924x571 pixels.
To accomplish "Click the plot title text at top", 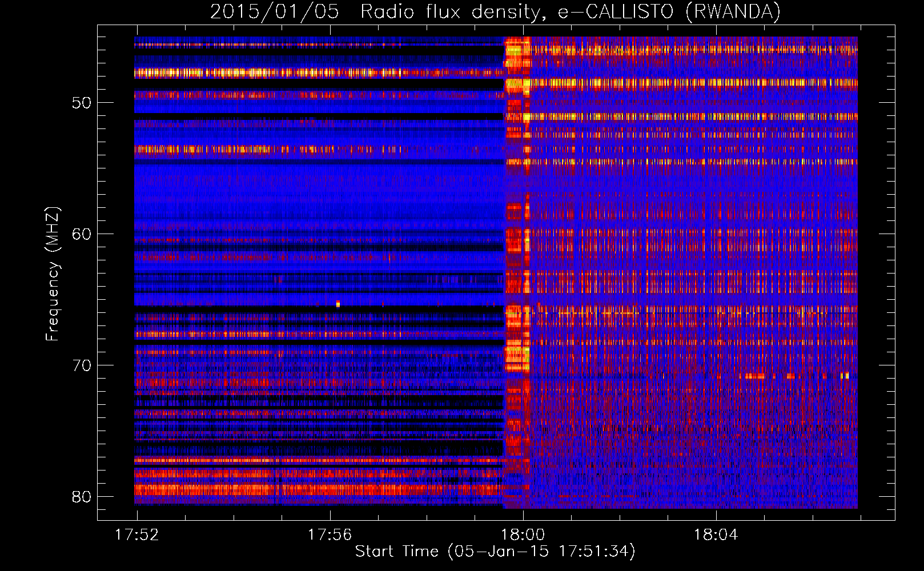I will [495, 11].
